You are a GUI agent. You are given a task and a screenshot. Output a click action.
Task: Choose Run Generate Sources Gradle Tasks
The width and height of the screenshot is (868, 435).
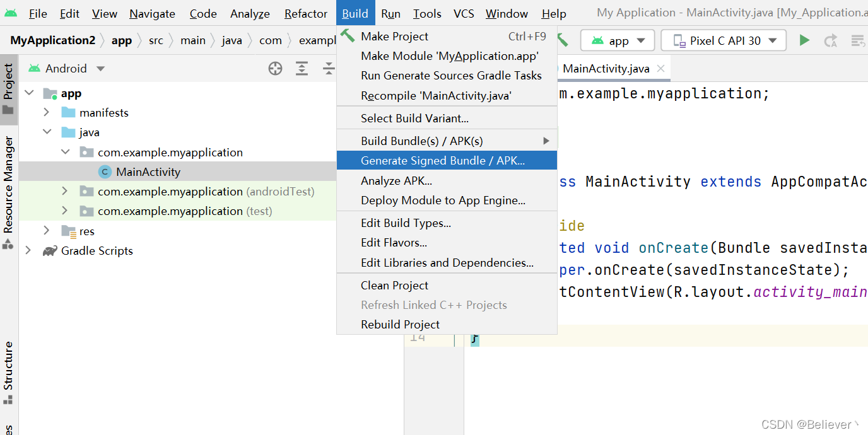click(x=447, y=76)
